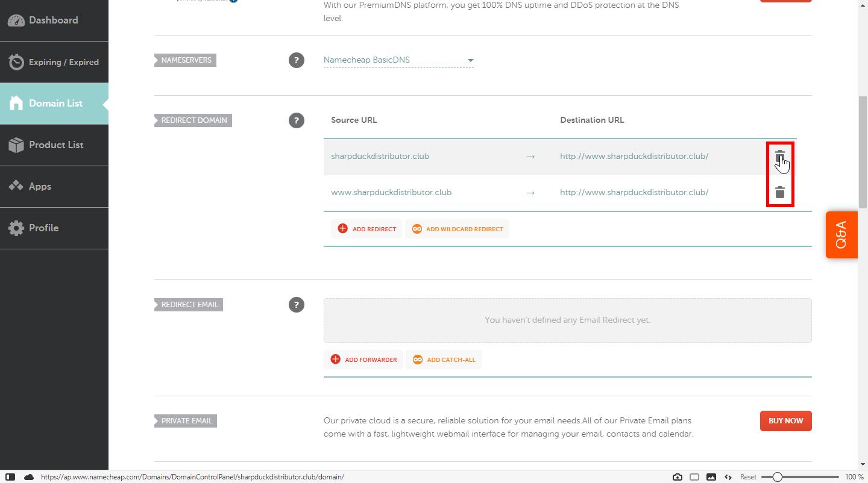Click the Destination URL column header
868x483 pixels.
592,120
